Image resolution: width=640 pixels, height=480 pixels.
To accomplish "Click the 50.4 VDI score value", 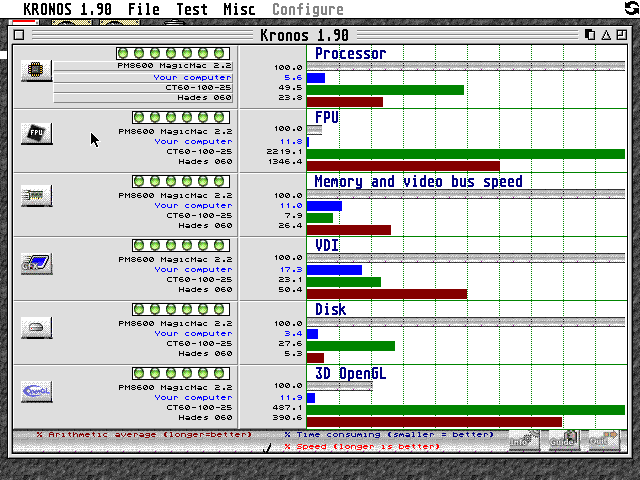I will (290, 290).
